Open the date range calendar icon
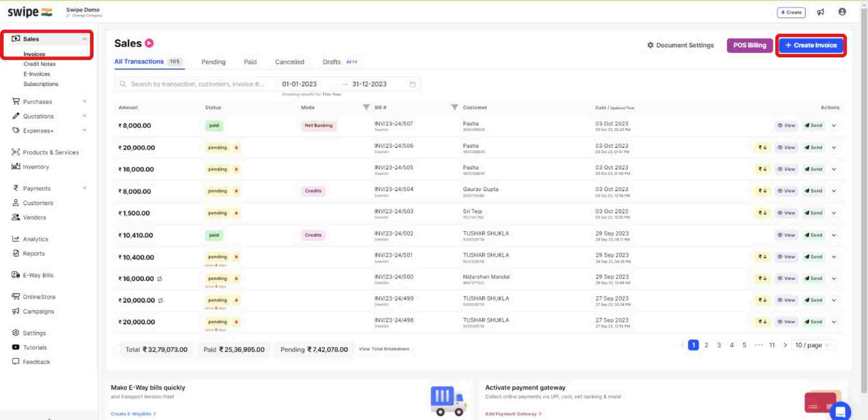The height and width of the screenshot is (420, 868). [412, 84]
